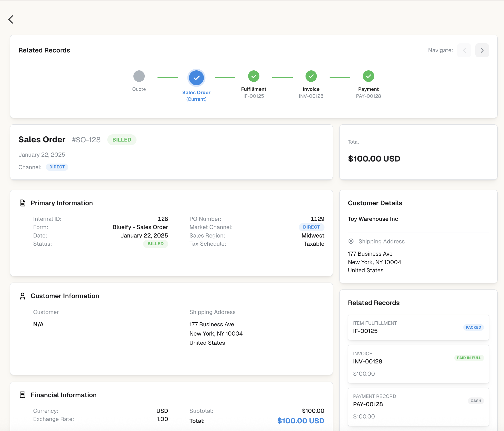Click the PAID IN FULL status badge

pyautogui.click(x=469, y=358)
